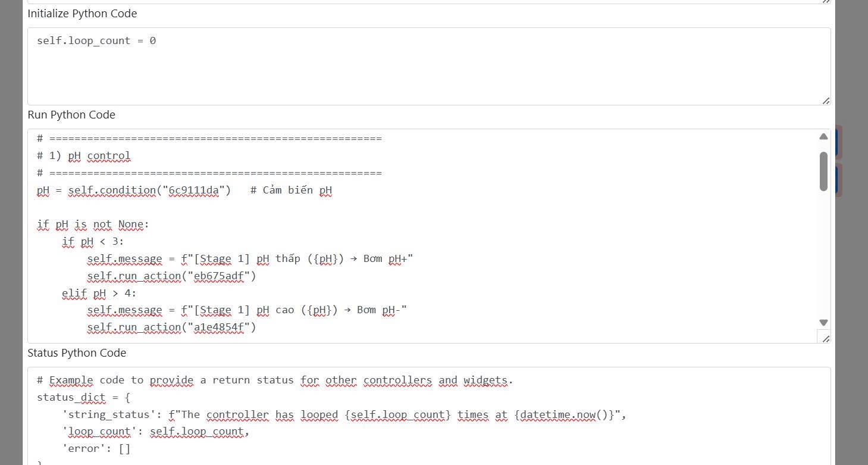Click the Run Python Code scrollbar thumb

[823, 171]
